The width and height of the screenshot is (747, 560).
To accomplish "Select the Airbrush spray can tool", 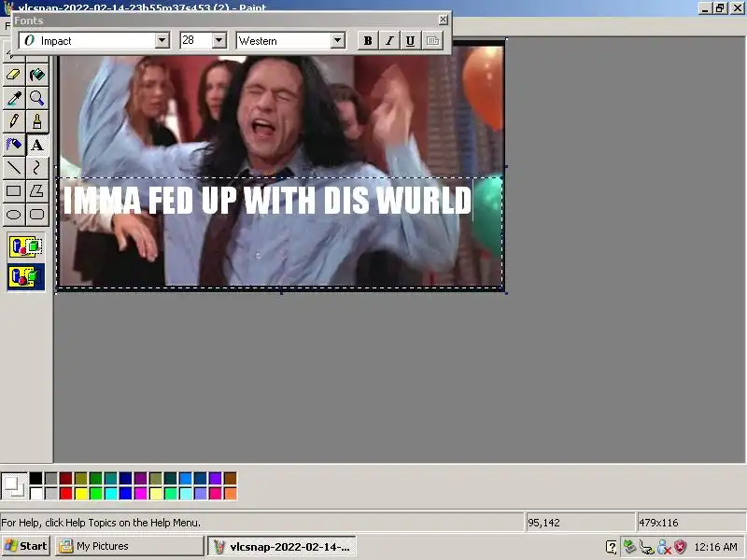I will (x=14, y=145).
